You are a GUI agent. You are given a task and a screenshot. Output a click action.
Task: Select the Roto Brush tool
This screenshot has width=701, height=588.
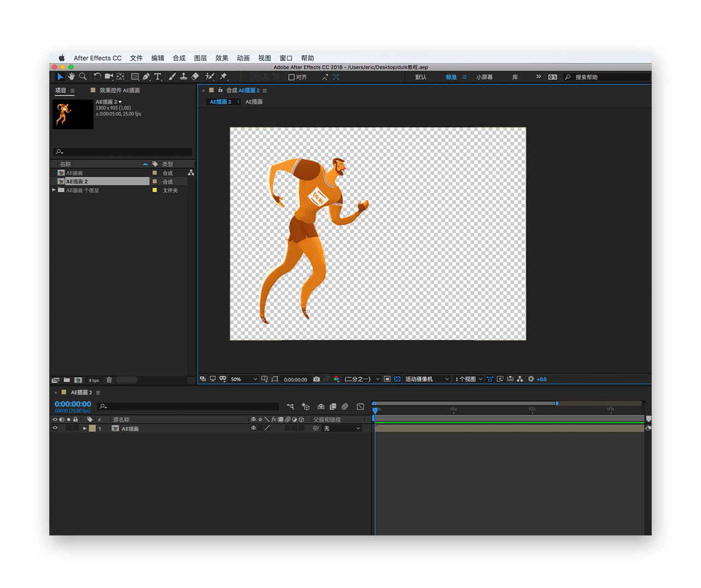pos(209,77)
